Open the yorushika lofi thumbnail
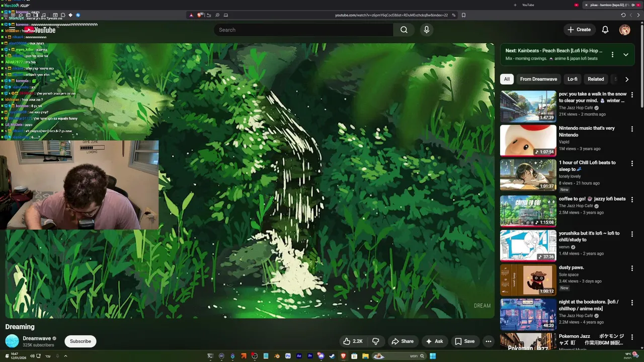This screenshot has width=644, height=362. pyautogui.click(x=528, y=245)
